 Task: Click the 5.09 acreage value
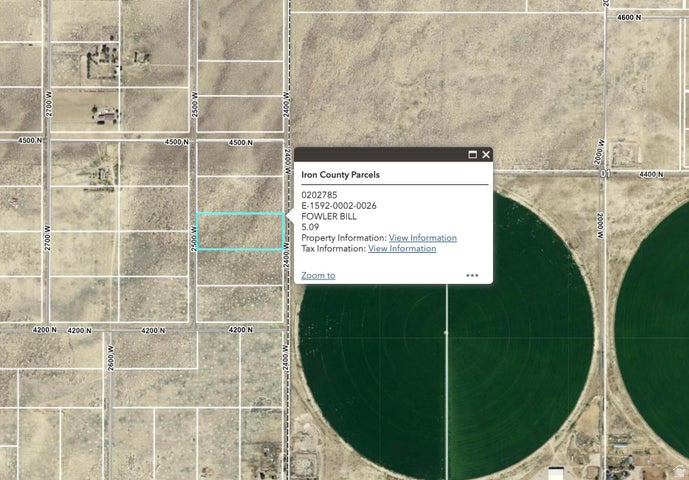click(x=310, y=227)
